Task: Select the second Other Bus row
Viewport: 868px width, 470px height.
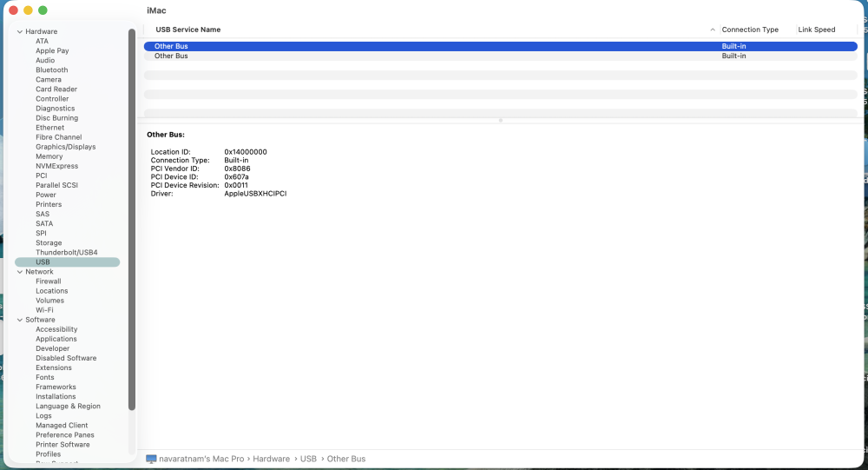Action: 501,56
